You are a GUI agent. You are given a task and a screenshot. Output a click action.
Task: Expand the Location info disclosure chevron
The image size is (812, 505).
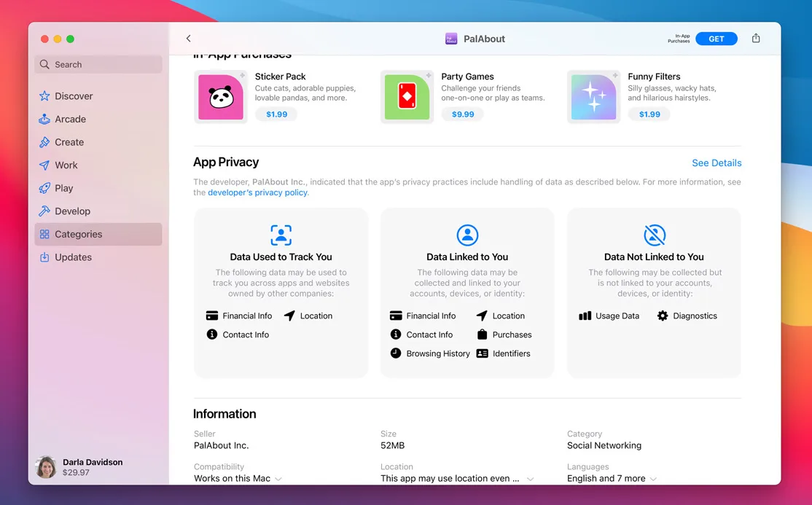point(530,479)
